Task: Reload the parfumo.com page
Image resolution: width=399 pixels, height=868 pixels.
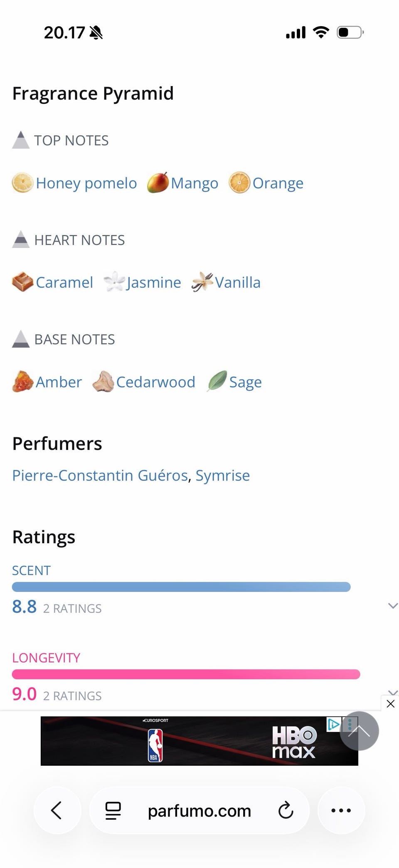Action: click(x=286, y=810)
